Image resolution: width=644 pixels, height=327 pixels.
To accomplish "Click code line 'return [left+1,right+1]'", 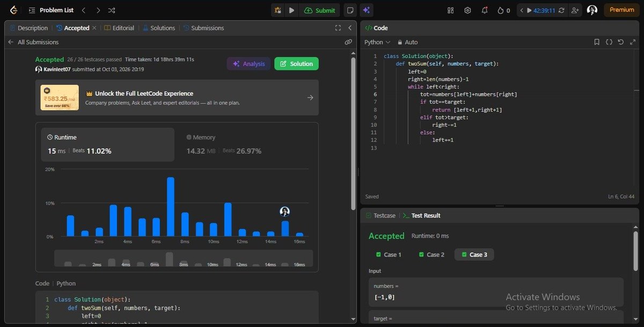I will pyautogui.click(x=467, y=110).
